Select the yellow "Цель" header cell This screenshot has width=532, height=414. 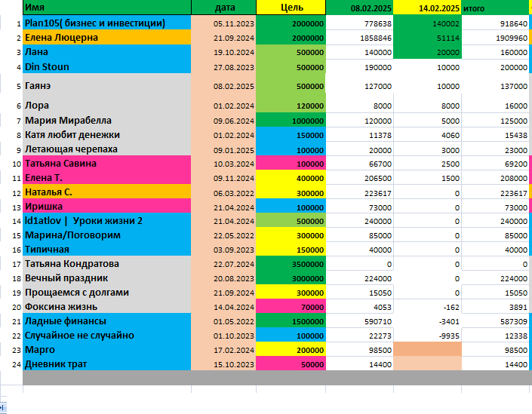pyautogui.click(x=291, y=7)
